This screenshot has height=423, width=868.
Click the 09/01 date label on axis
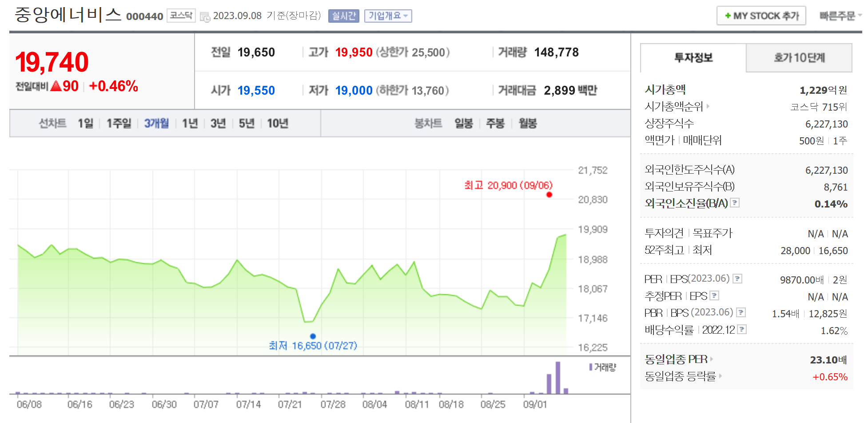[534, 404]
